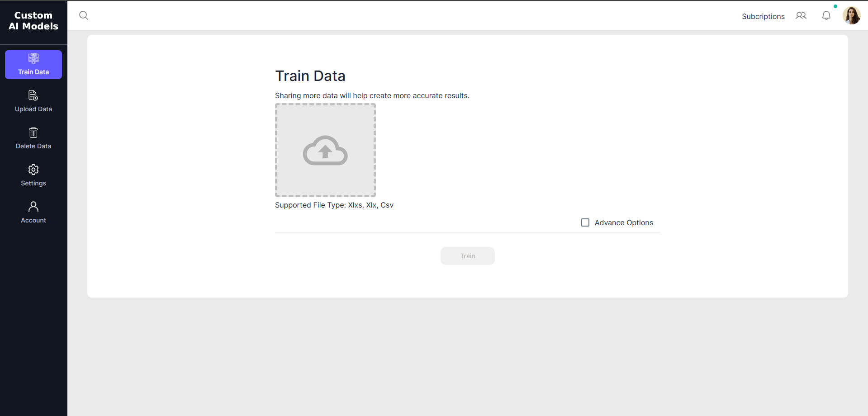Click the user profile avatar photo
Screen dimensions: 868x416
tap(851, 16)
